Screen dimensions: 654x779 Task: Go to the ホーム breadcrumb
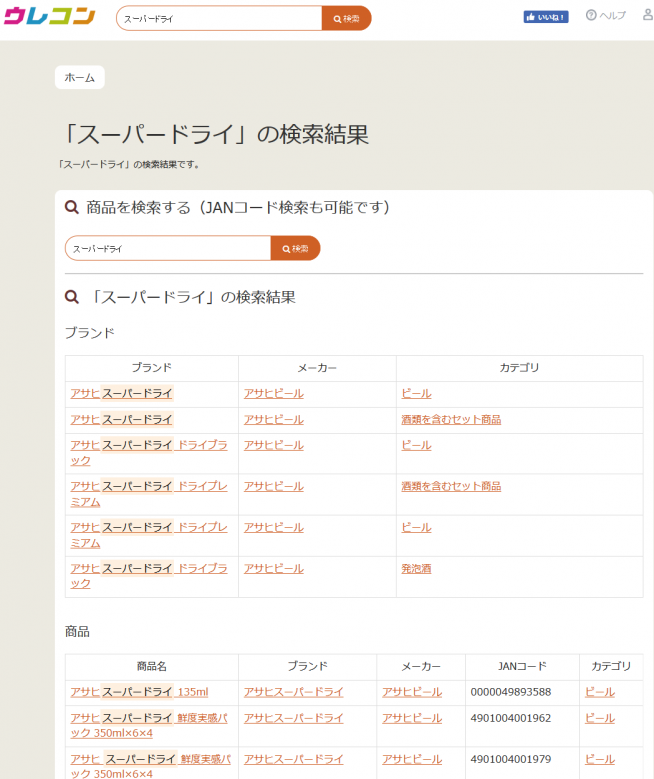click(80, 78)
